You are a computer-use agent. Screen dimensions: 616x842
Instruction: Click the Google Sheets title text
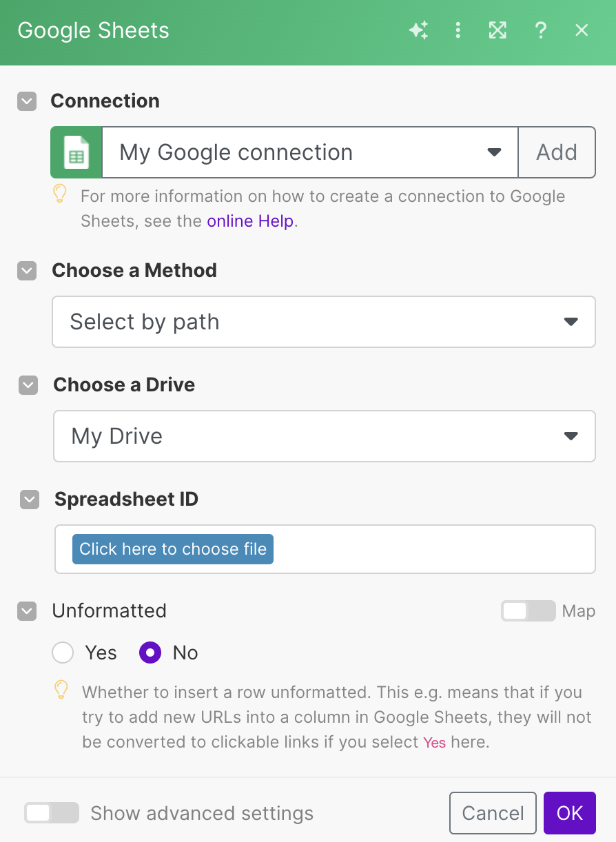click(x=94, y=30)
